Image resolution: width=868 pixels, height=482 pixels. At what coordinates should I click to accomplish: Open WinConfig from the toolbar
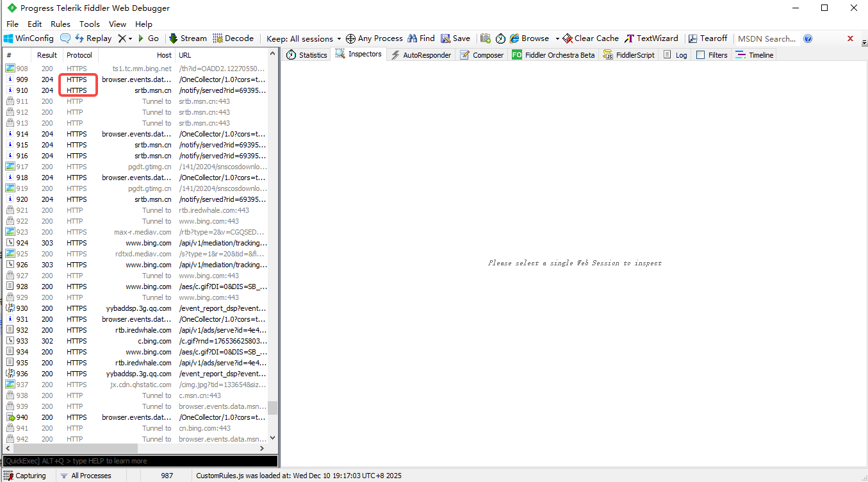[x=29, y=38]
